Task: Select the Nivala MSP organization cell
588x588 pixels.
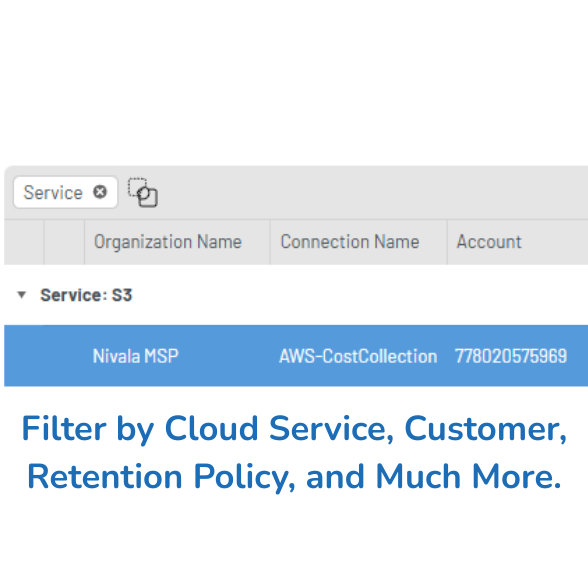Action: [135, 356]
